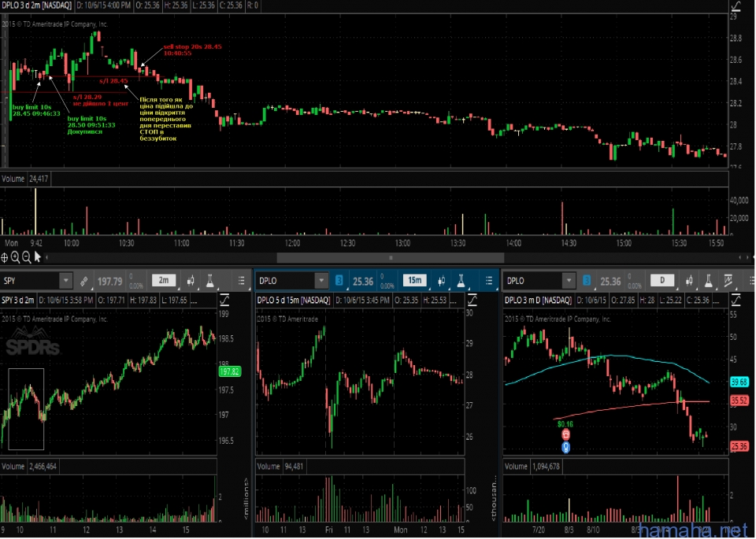
Task: Click the Volume 1,094,678 label under daily chart
Action: [532, 467]
